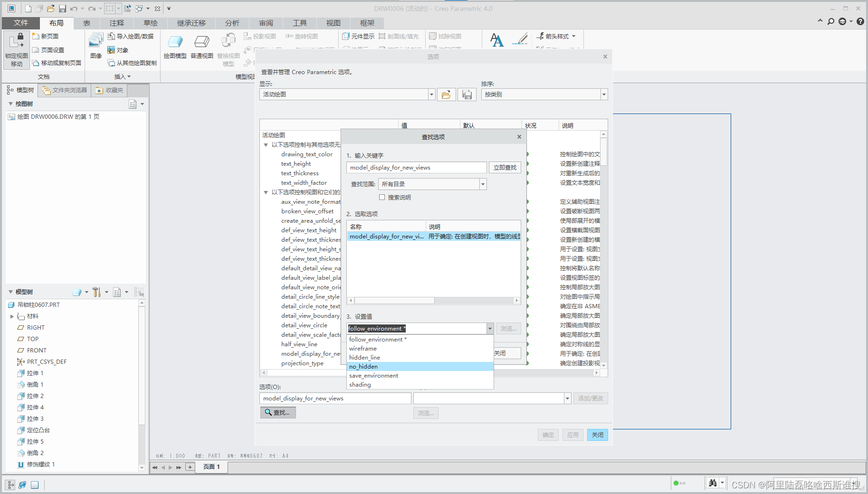
Task: Open the 文件 menu tab
Action: (x=21, y=23)
